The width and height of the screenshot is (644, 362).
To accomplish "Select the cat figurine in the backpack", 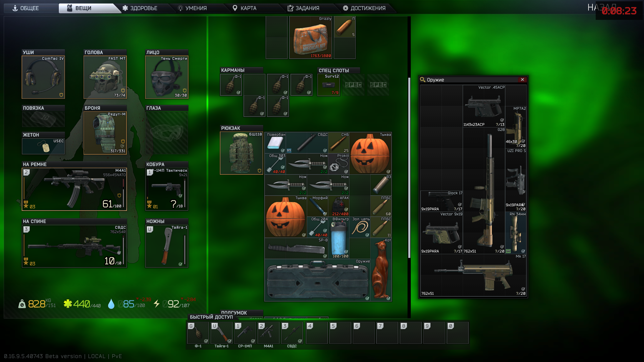I will point(381,269).
